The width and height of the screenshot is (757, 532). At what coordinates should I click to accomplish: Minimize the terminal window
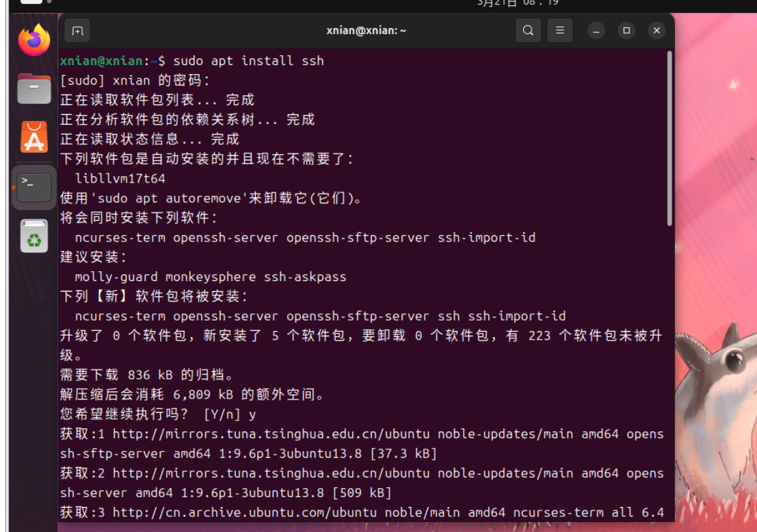[597, 30]
